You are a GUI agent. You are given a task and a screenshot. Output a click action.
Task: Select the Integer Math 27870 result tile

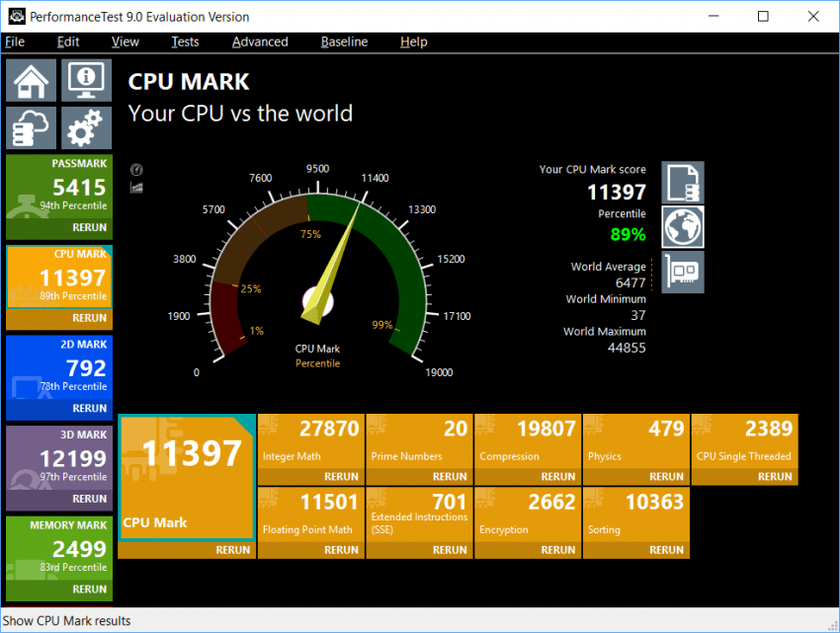point(310,441)
